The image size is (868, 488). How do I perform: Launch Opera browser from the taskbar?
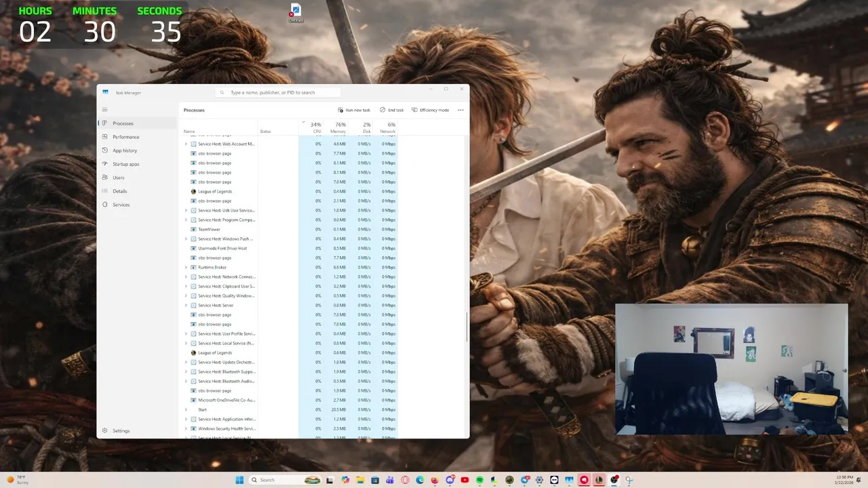[x=404, y=480]
